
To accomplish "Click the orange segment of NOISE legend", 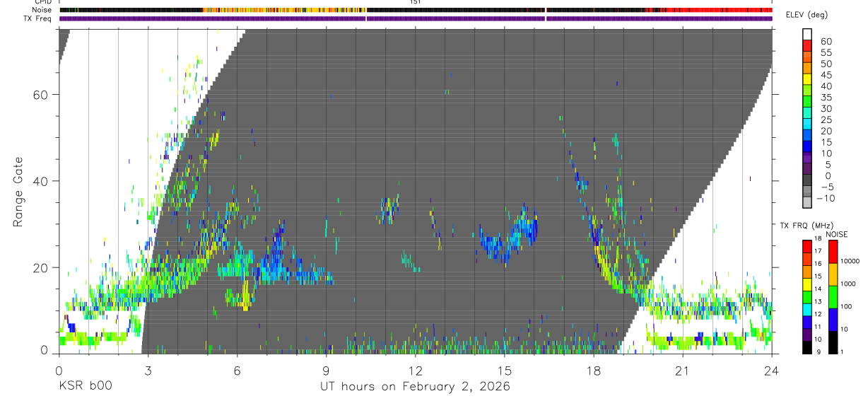I will point(833,274).
